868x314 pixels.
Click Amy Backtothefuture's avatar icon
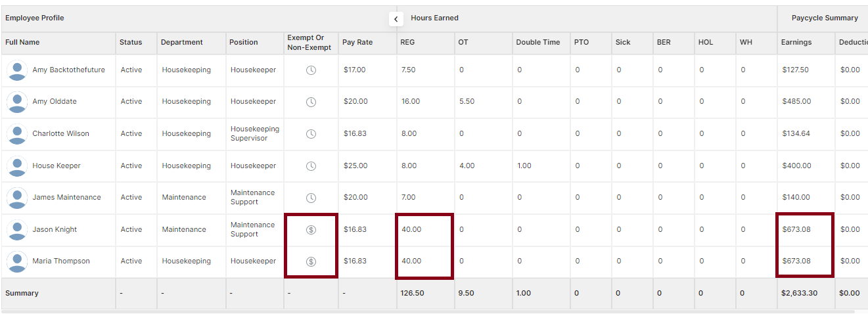[x=17, y=70]
